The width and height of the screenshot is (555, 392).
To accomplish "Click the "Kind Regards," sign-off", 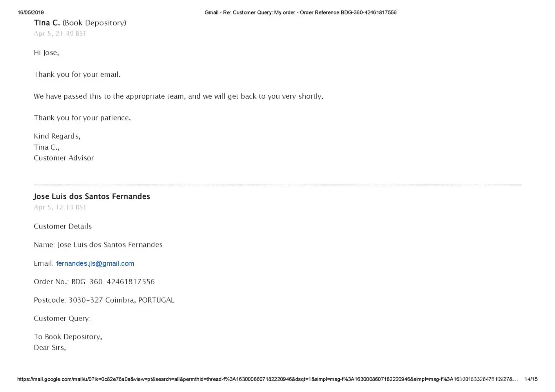I will (57, 136).
